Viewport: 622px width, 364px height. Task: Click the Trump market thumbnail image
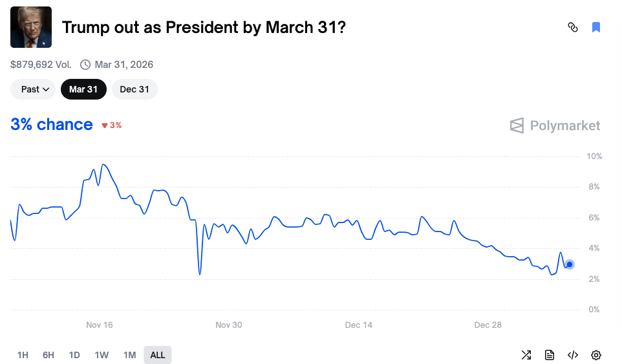pyautogui.click(x=31, y=27)
